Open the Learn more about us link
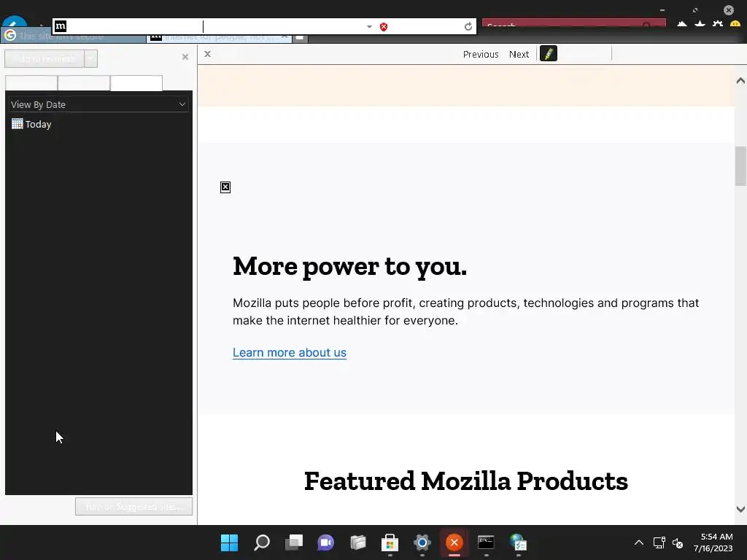Screen dimensions: 747x560 pos(290,352)
